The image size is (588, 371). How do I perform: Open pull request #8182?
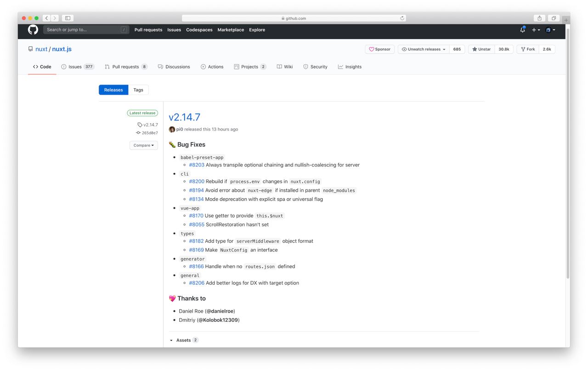click(196, 241)
